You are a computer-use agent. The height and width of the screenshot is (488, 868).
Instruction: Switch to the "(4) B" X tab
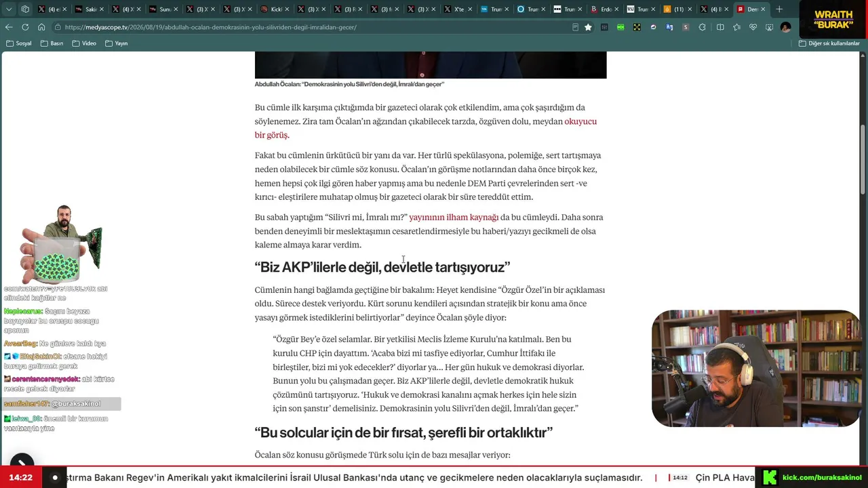tap(715, 9)
